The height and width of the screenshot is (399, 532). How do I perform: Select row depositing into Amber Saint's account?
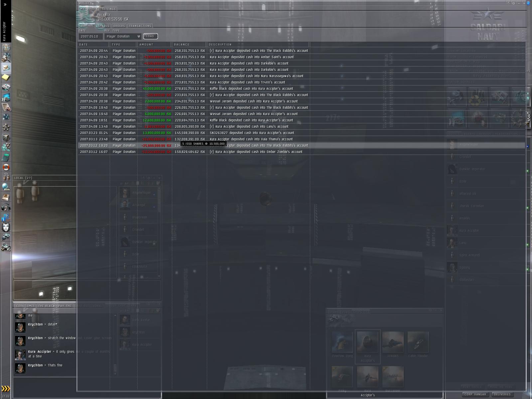point(301,57)
